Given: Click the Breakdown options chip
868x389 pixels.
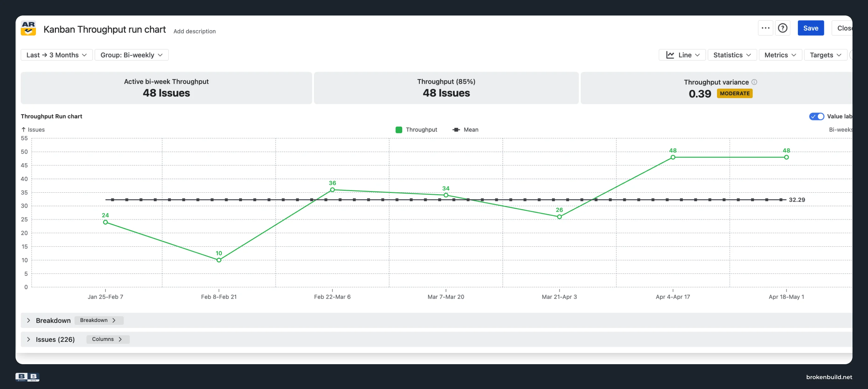Looking at the screenshot, I should pyautogui.click(x=99, y=320).
